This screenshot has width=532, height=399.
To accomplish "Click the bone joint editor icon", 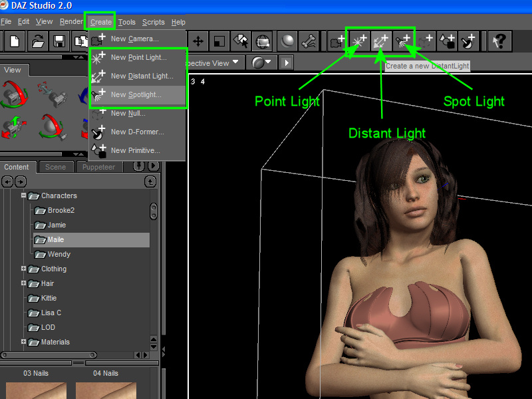I will pyautogui.click(x=309, y=42).
